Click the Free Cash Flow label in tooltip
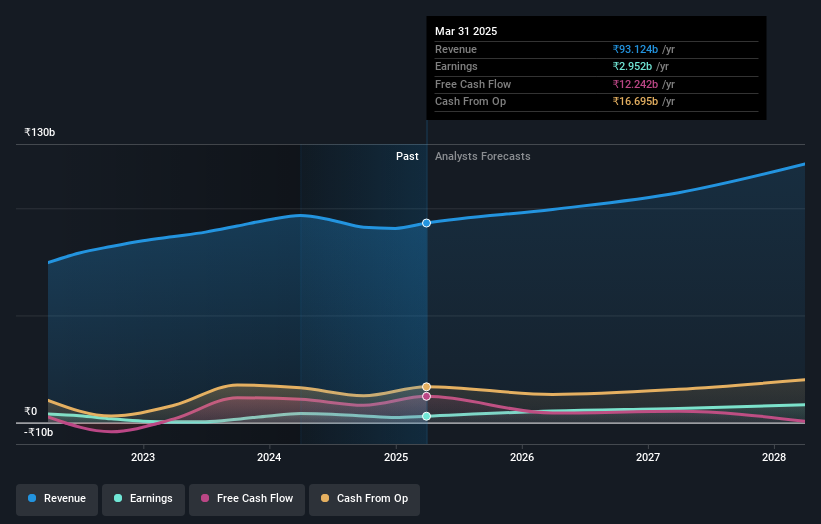The image size is (821, 524). coord(473,84)
